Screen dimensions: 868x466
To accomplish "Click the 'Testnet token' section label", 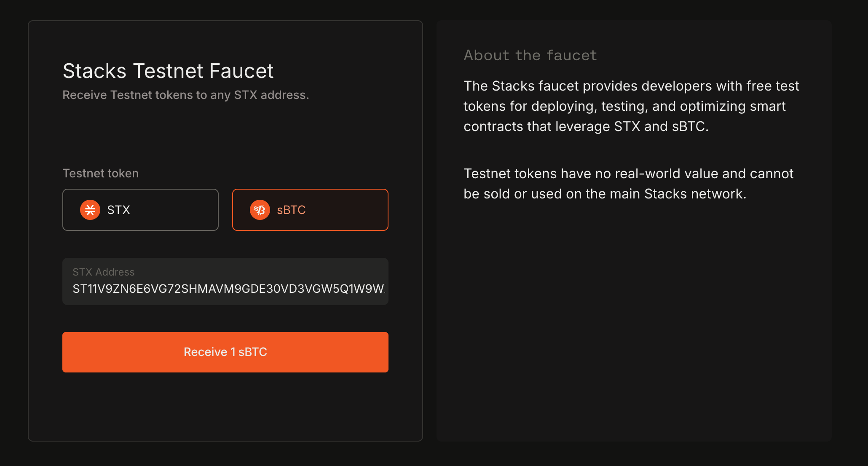I will click(101, 174).
